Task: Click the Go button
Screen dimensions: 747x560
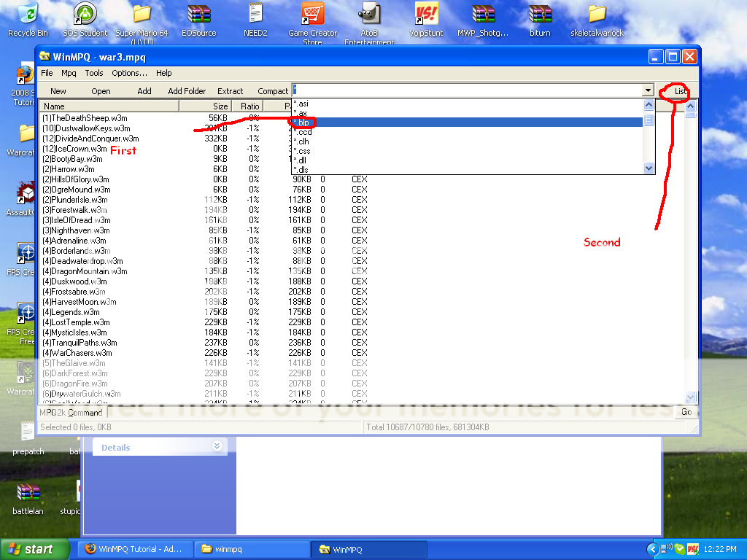Action: click(x=686, y=412)
